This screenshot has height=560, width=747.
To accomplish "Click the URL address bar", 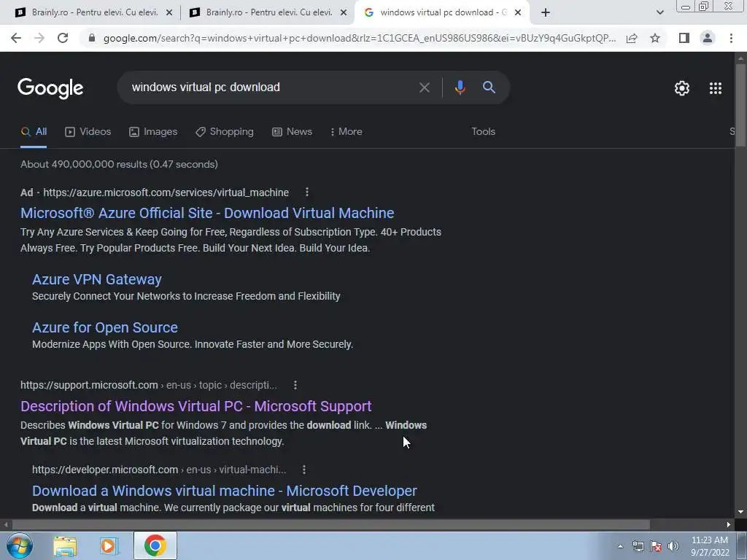I will [359, 38].
